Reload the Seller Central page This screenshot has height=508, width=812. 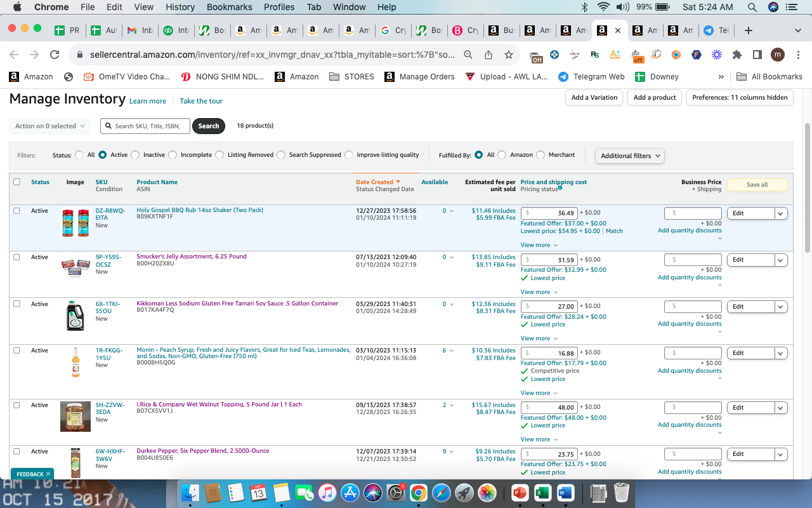pyautogui.click(x=55, y=55)
